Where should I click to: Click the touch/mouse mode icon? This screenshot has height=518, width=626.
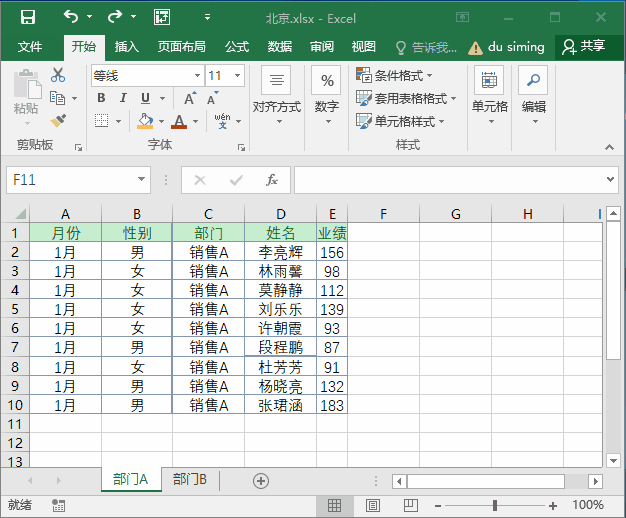tap(162, 17)
